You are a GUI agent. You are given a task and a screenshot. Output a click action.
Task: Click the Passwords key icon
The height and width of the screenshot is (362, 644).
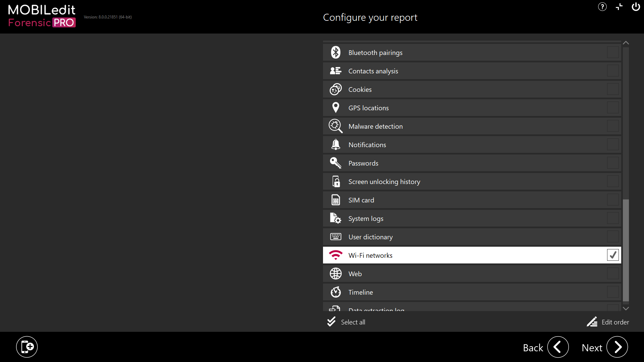[x=335, y=163]
